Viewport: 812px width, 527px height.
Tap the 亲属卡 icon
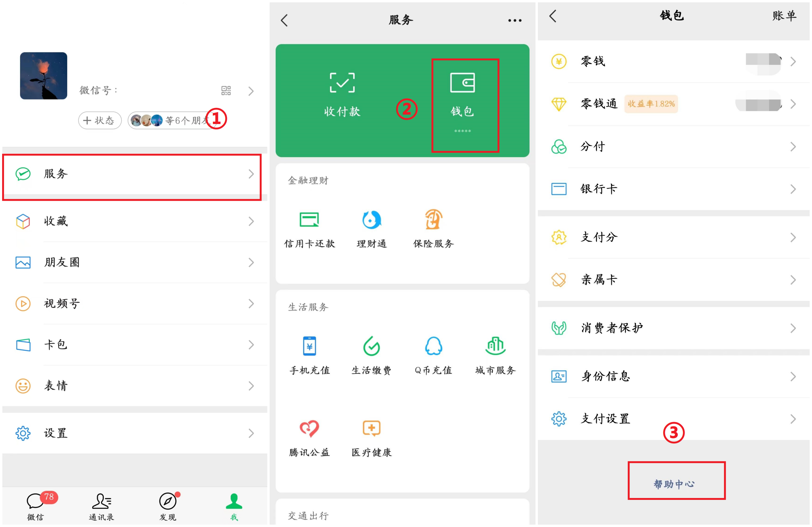click(x=559, y=280)
